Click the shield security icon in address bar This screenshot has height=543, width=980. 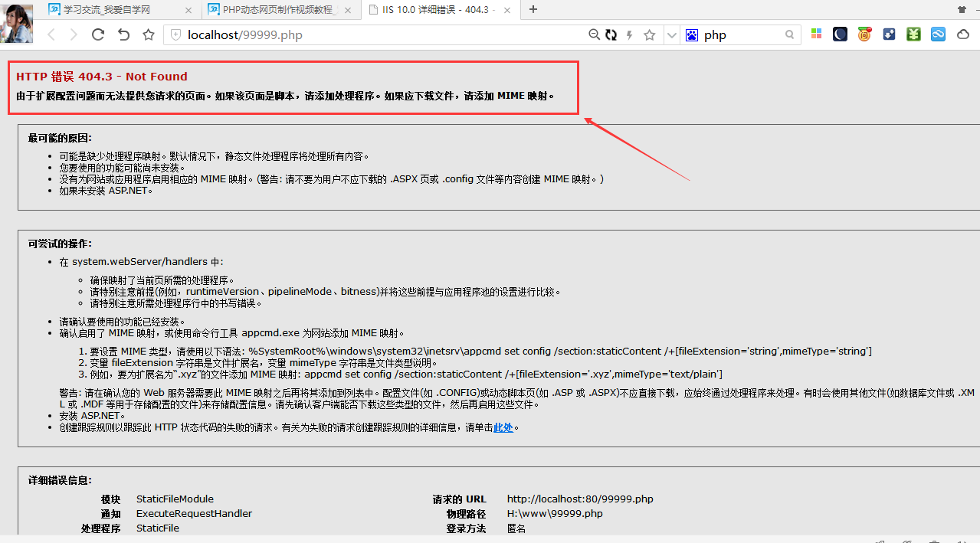pyautogui.click(x=175, y=35)
